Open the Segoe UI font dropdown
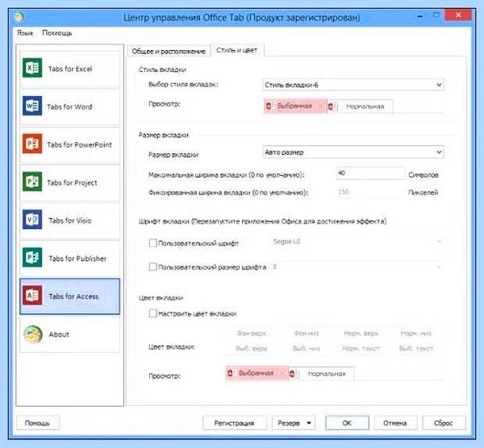 [x=357, y=241]
